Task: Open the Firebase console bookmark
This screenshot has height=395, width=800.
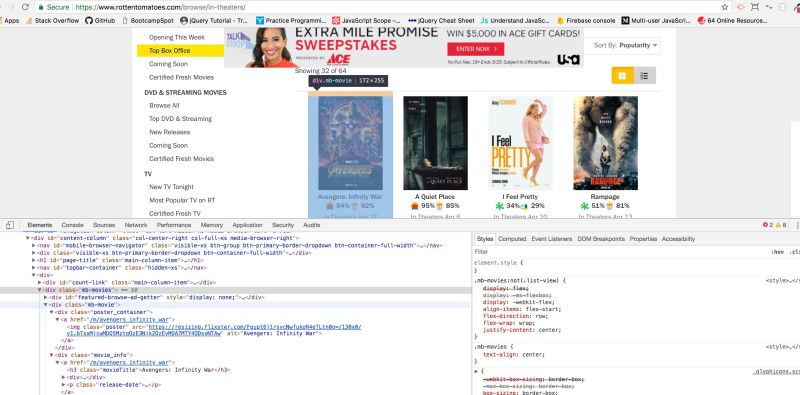Action: click(x=586, y=21)
